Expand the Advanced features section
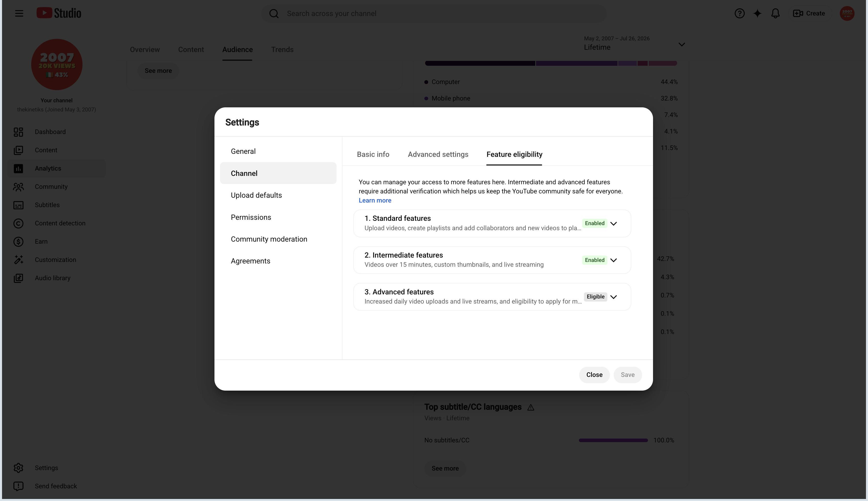868x501 pixels. coord(613,297)
